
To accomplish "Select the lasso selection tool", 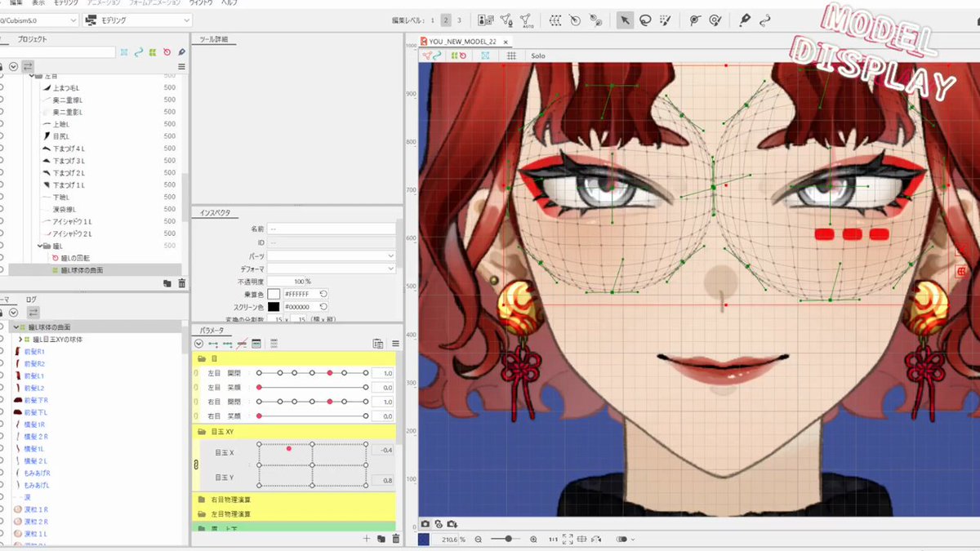I will pyautogui.click(x=645, y=20).
